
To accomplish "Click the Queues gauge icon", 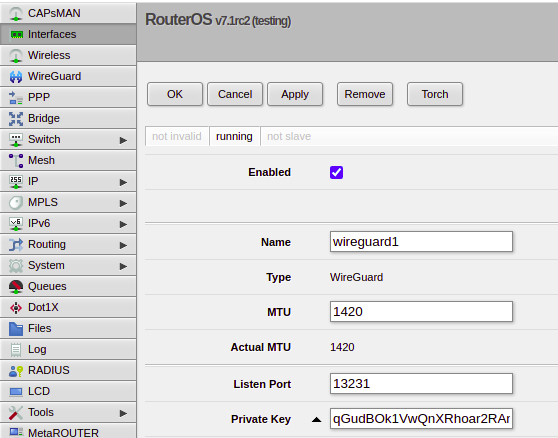I will (16, 286).
